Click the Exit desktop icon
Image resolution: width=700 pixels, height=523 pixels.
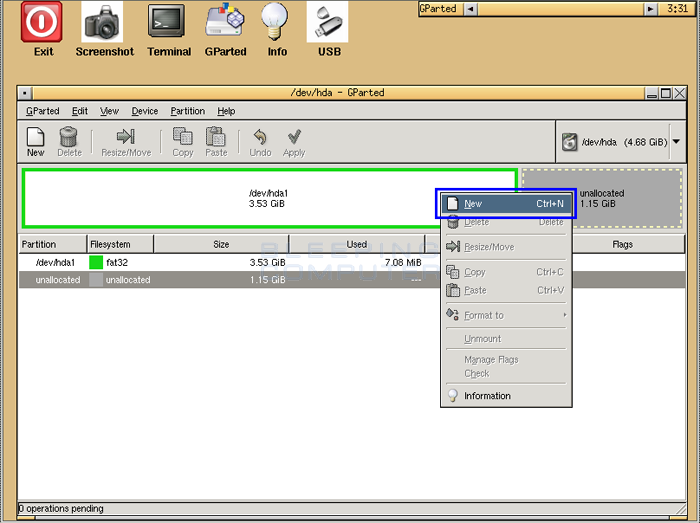click(x=42, y=29)
